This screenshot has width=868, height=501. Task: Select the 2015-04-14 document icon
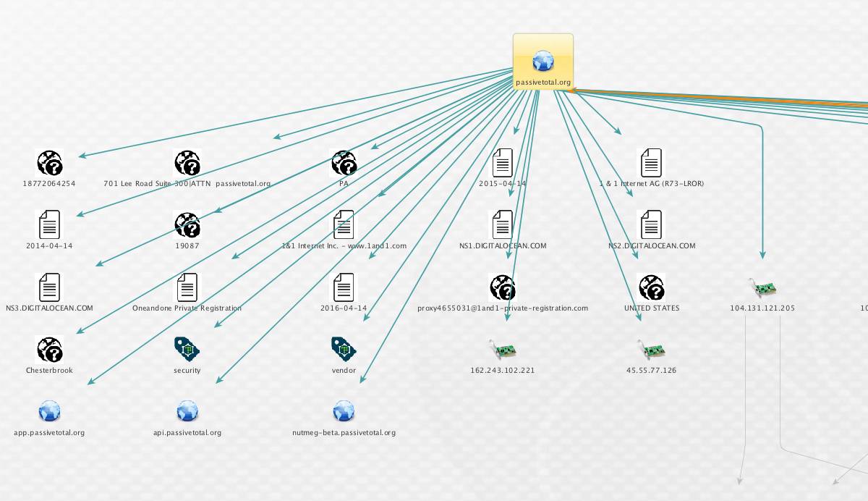[502, 163]
